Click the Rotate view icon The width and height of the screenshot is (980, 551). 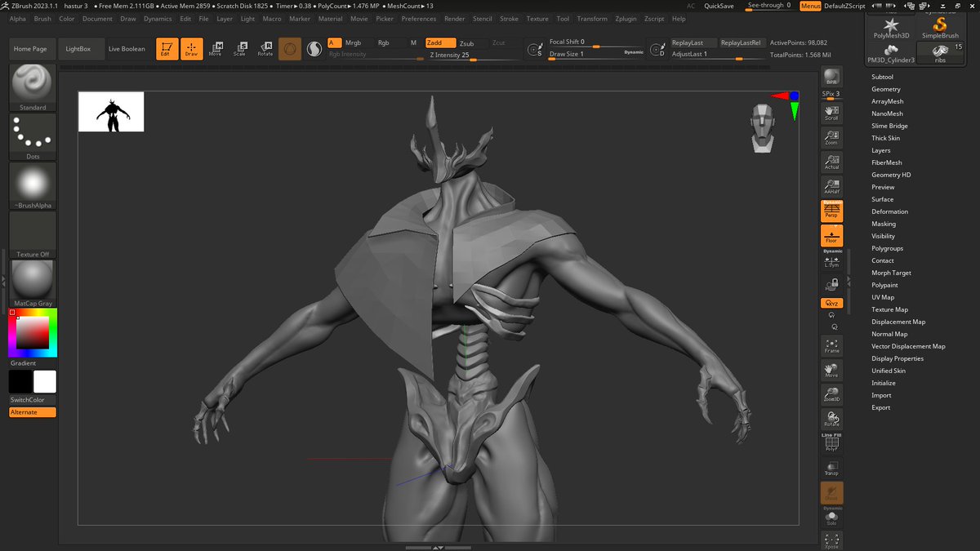pos(831,419)
